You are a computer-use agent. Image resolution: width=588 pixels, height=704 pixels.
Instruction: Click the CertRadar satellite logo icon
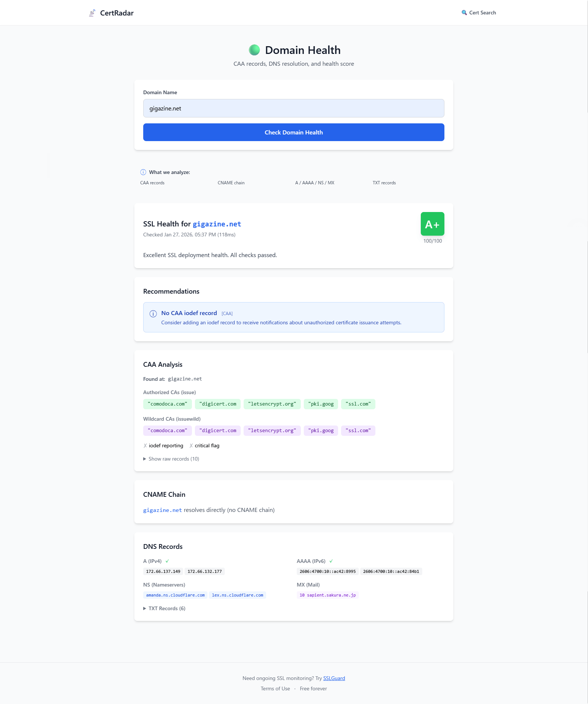click(x=92, y=13)
